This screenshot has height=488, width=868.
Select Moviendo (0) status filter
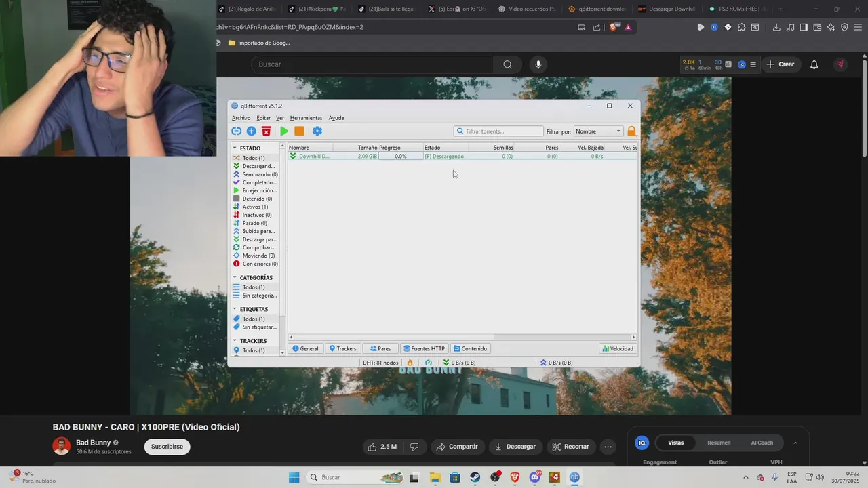256,256
